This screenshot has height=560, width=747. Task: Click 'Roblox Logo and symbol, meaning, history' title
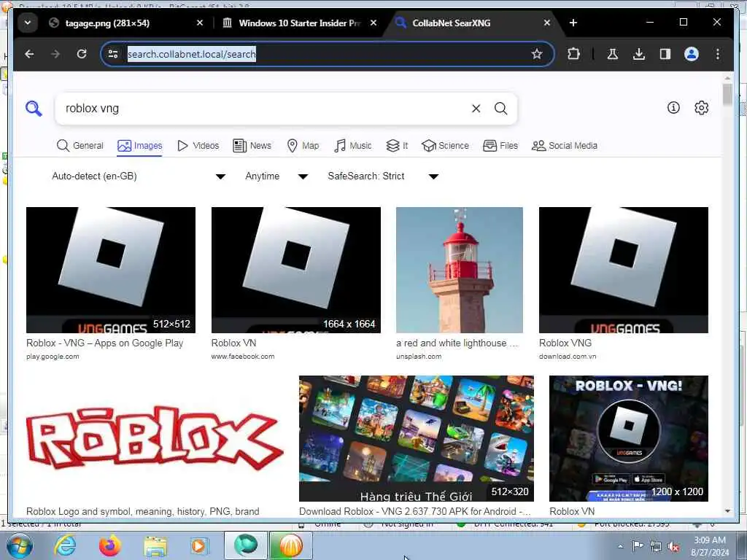click(x=143, y=511)
